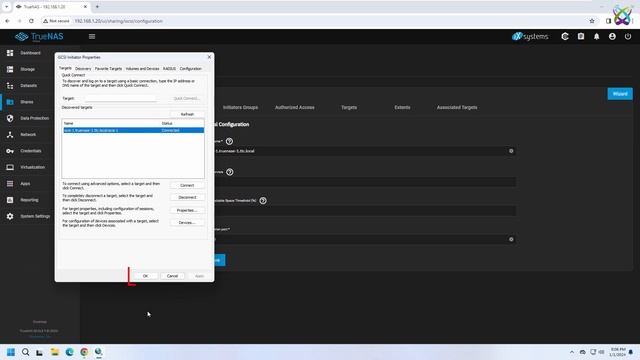Screen dimensions: 640x360
Task: Switch to Targets tab in TrueNAS
Action: (349, 107)
